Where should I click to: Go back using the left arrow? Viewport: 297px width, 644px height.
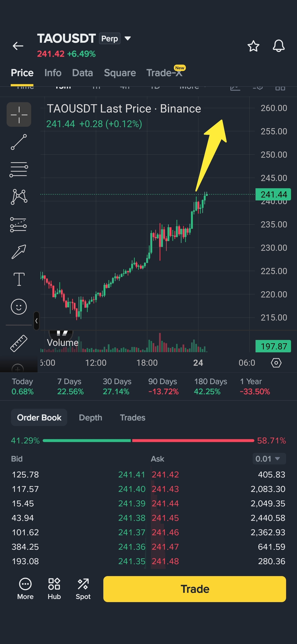(18, 46)
